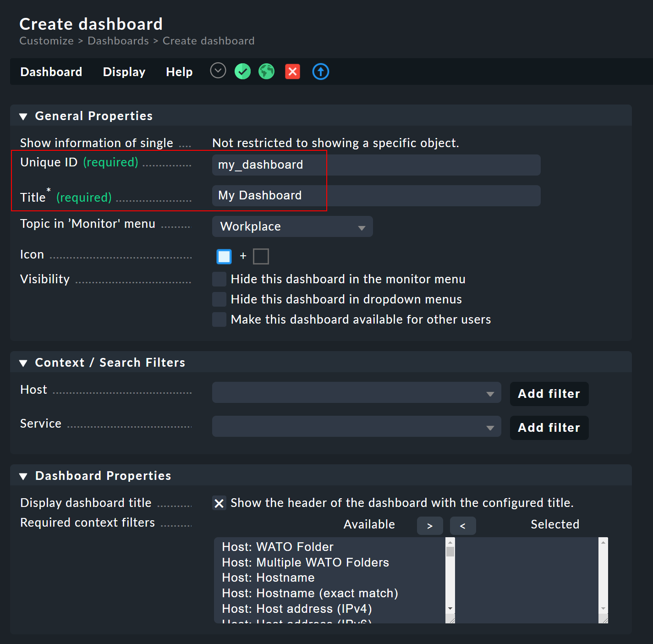Select Host: Multiple WATO Folders entry
Screen dimensions: 653x644
click(x=329, y=562)
